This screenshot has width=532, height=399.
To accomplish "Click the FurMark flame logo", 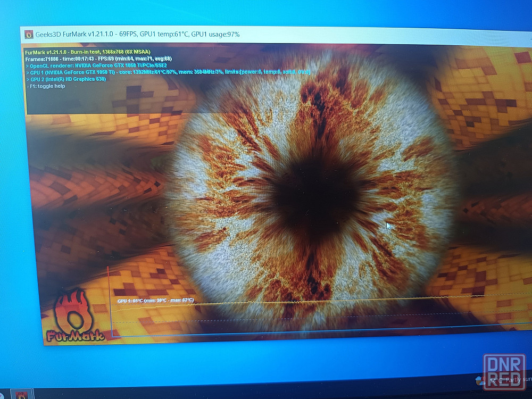I will 74,315.
